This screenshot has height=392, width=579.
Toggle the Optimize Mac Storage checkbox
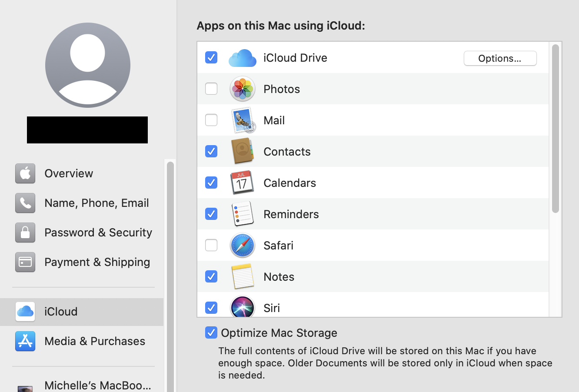click(x=211, y=332)
